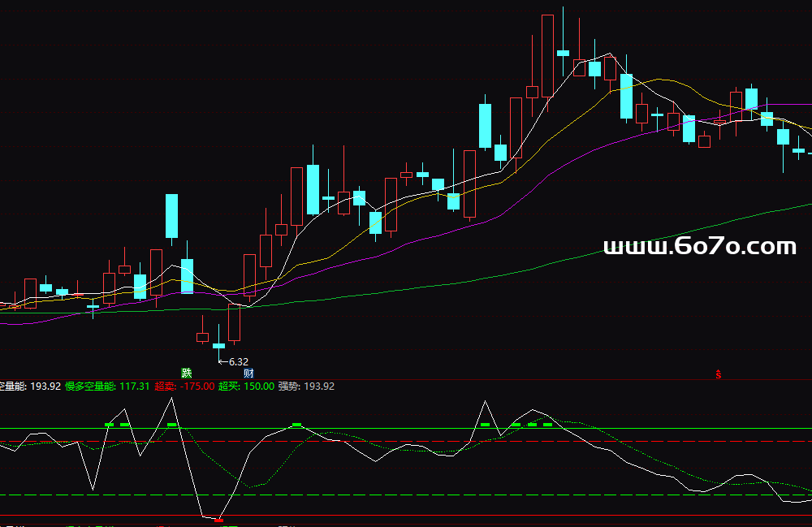This screenshot has width=812, height=527.
Task: Click the 强势 193.92 indicator label
Action: pyautogui.click(x=306, y=387)
